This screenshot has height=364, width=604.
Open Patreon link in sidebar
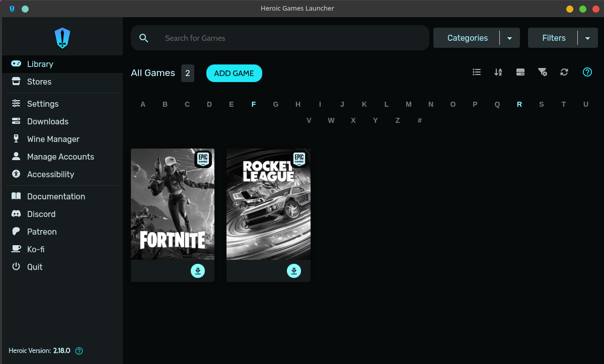click(62, 232)
